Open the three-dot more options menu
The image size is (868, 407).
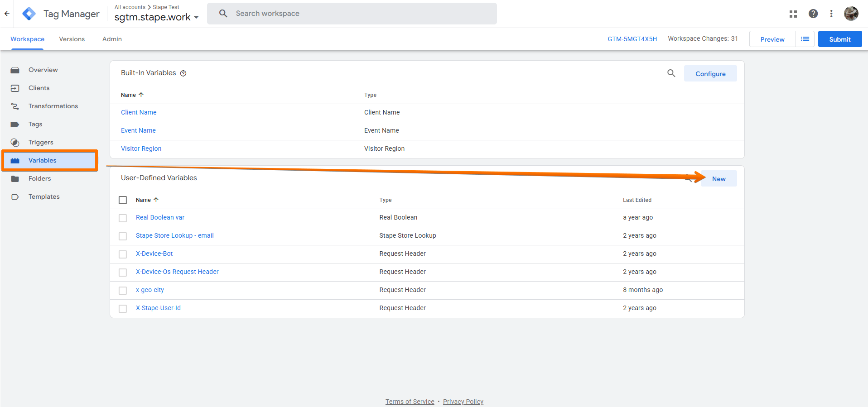click(x=831, y=14)
